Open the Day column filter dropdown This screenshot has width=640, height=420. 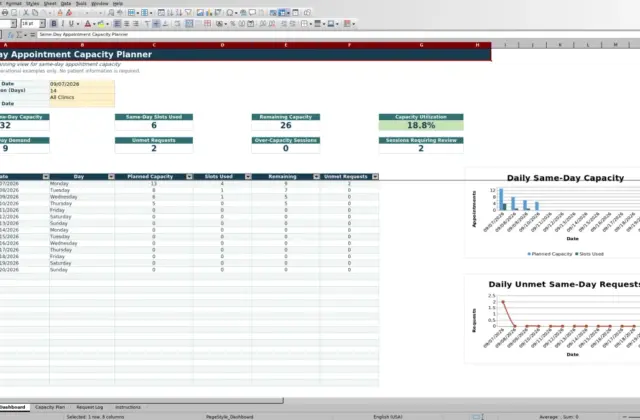coord(111,177)
